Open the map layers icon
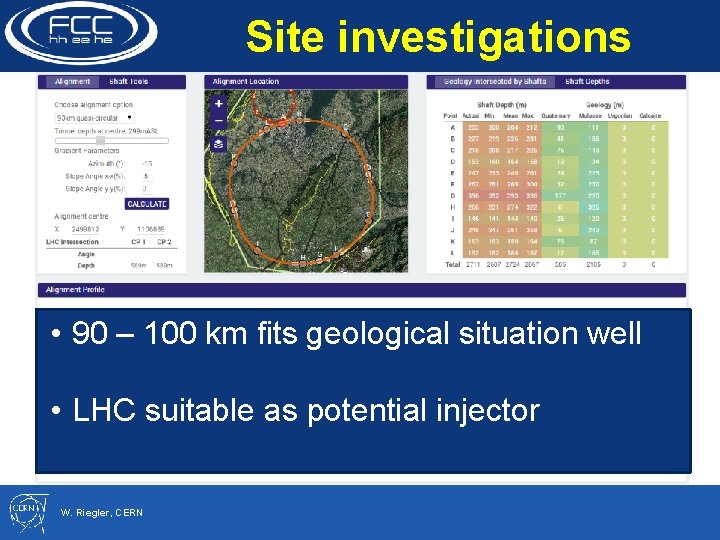The width and height of the screenshot is (720, 540). pos(219,144)
